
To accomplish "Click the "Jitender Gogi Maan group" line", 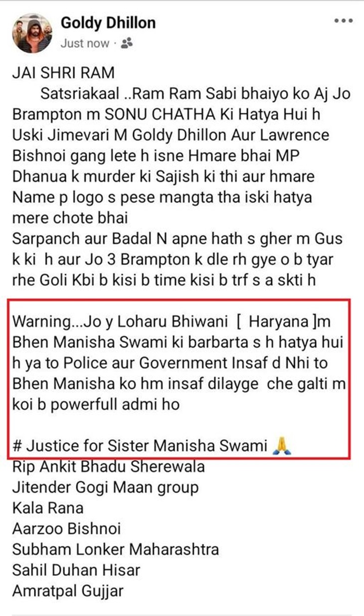I will (x=105, y=487).
